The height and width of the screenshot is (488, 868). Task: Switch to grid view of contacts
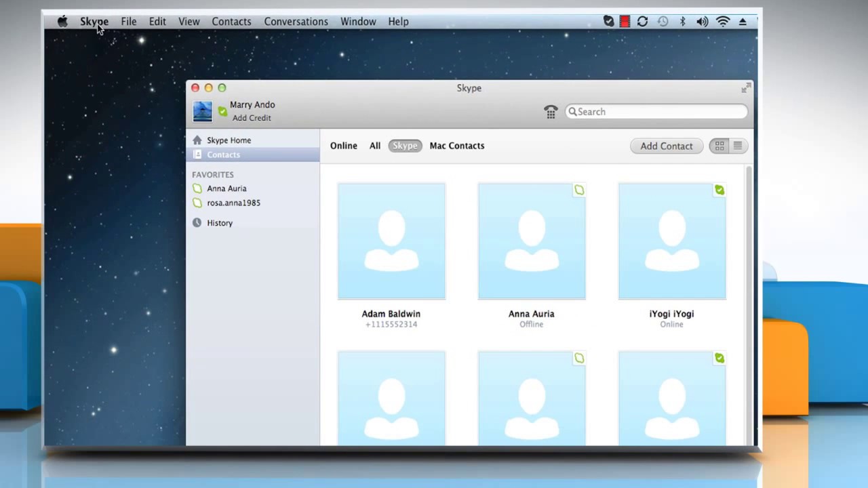[719, 146]
